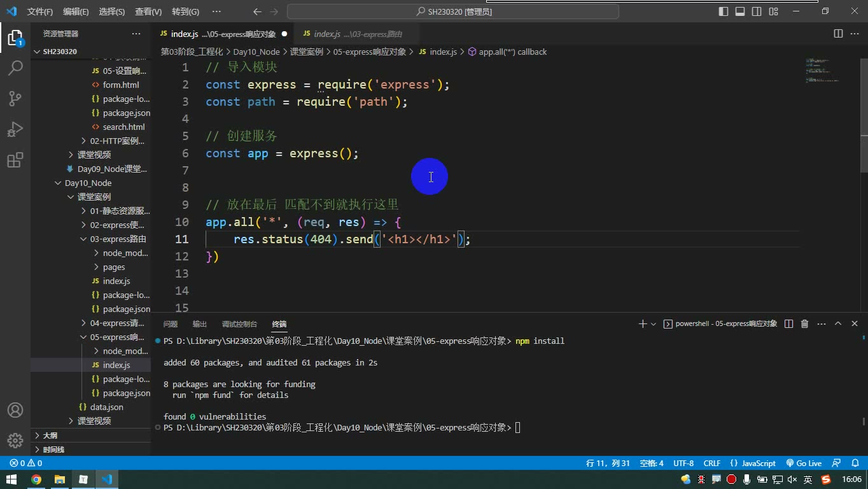868x489 pixels.
Task: Switch to the 输出 panel tab
Action: [200, 324]
